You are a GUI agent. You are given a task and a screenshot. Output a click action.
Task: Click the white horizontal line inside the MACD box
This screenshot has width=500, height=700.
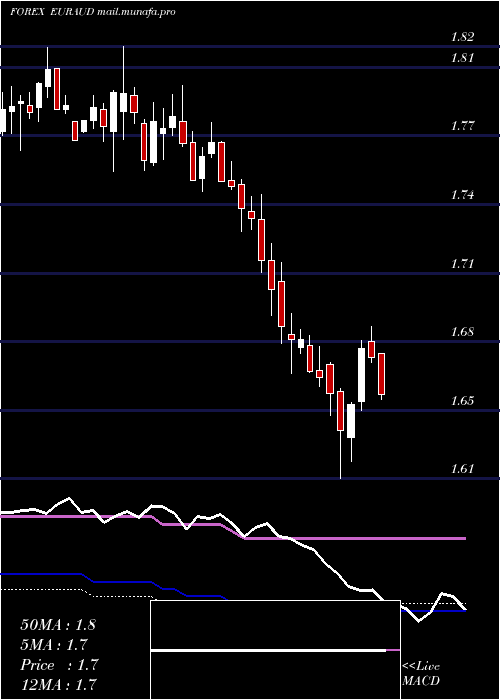pos(268,651)
